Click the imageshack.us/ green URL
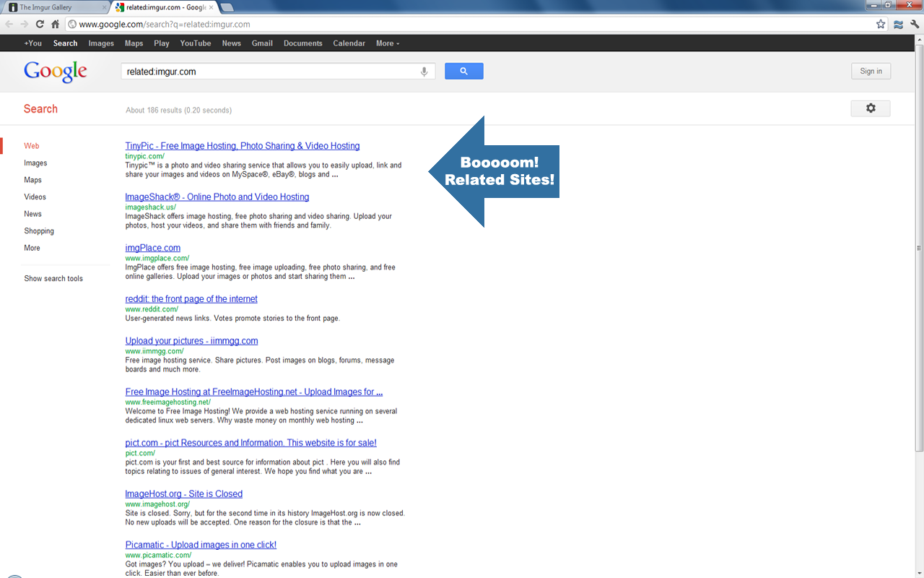The width and height of the screenshot is (924, 578). click(x=151, y=207)
